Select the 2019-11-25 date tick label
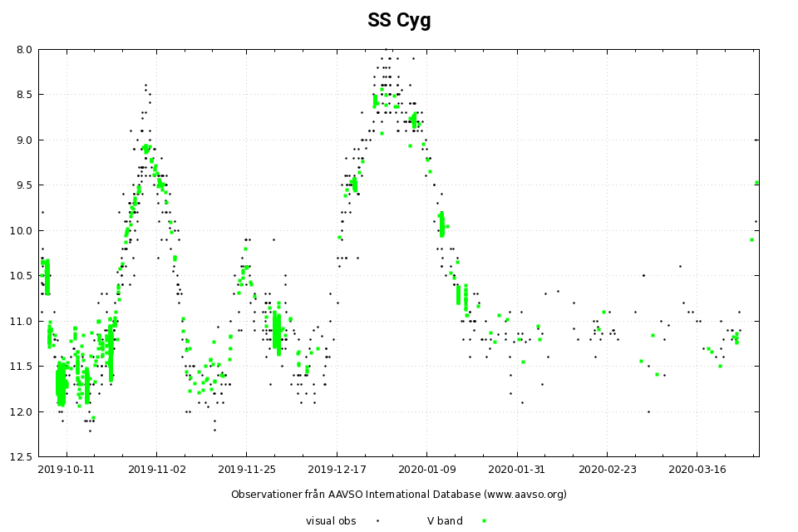 (x=246, y=469)
